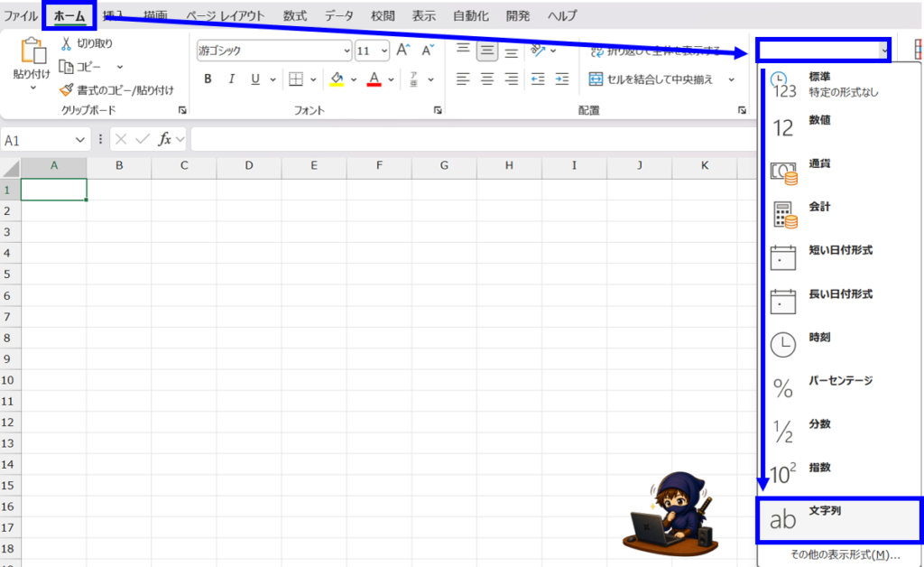Choose パーセンテージ (Percentage) format
The width and height of the screenshot is (924, 567).
[x=839, y=388]
